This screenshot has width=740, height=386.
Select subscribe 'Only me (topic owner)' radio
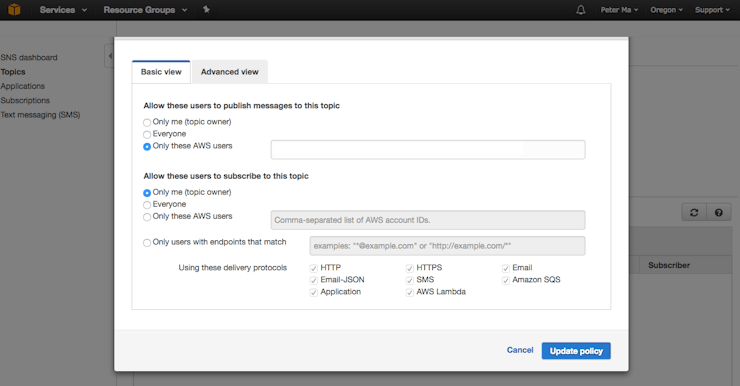pyautogui.click(x=147, y=193)
